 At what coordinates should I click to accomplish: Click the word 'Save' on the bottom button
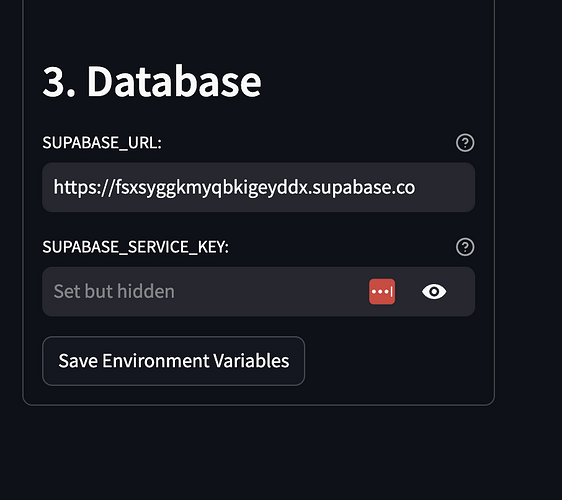tap(78, 361)
